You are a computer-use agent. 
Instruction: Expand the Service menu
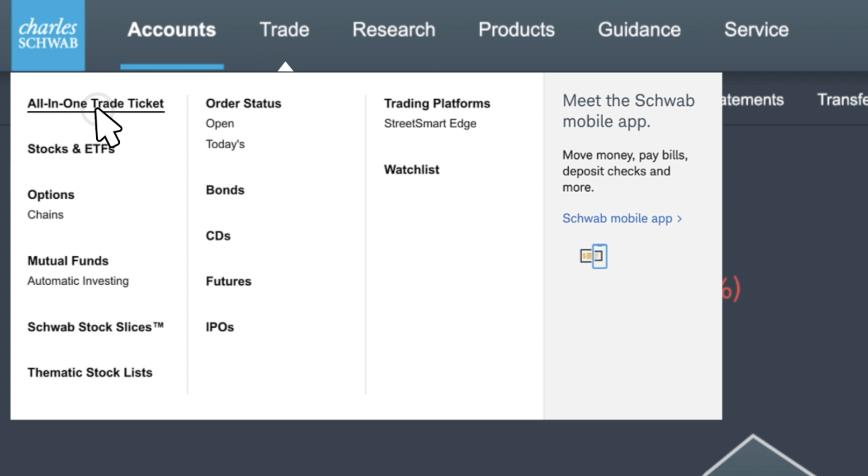(x=756, y=30)
